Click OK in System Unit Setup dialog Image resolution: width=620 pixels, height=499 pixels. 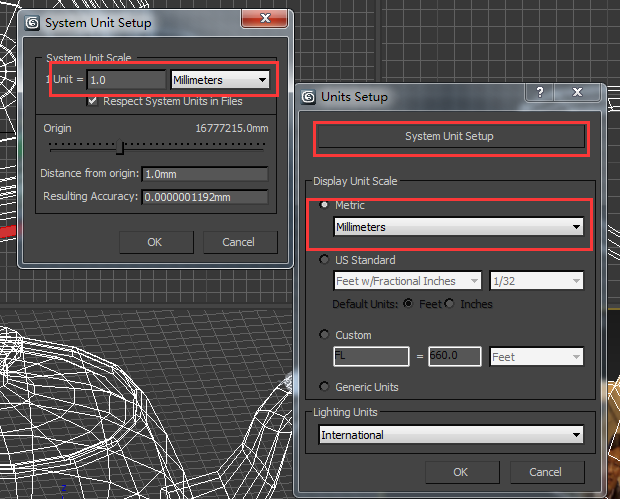(x=156, y=242)
